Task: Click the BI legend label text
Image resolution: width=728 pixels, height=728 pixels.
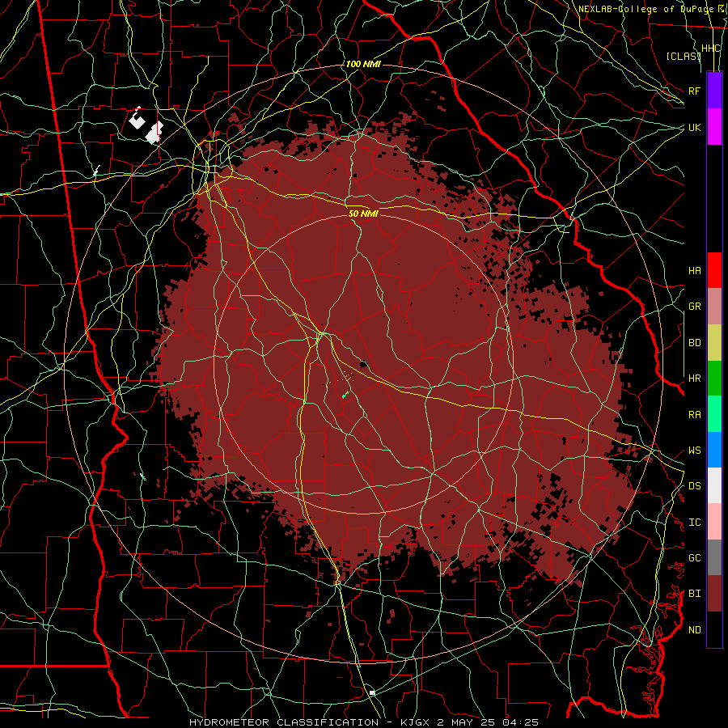Action: 695,594
